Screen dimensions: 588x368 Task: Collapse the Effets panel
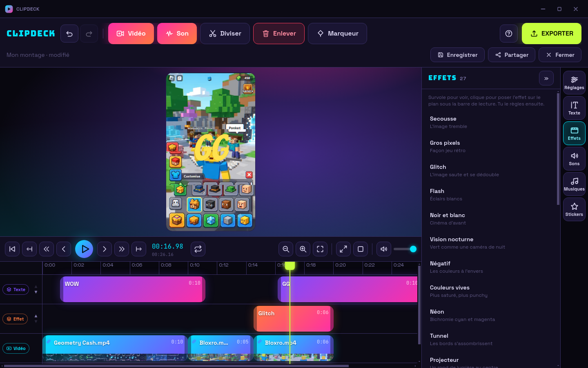click(546, 78)
